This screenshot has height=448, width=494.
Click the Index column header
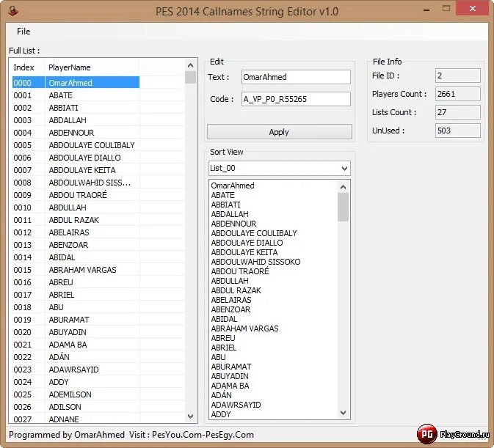pos(27,67)
